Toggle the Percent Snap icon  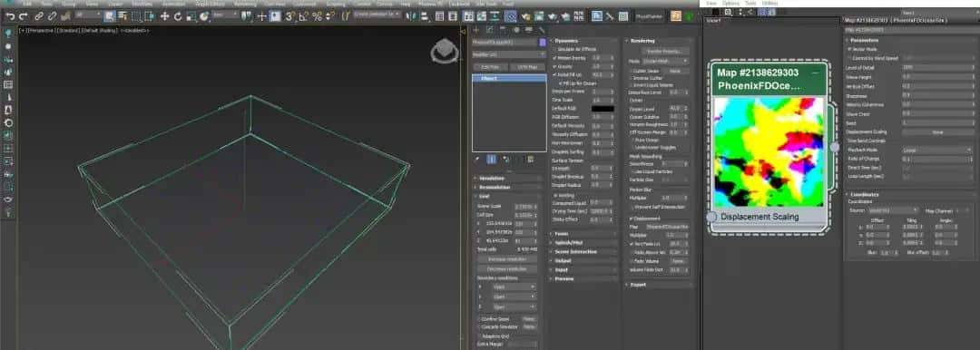[x=317, y=16]
